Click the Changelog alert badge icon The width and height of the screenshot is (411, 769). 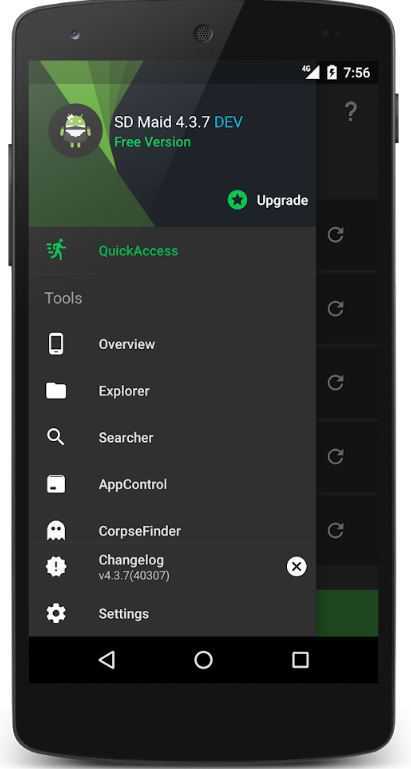(x=56, y=566)
